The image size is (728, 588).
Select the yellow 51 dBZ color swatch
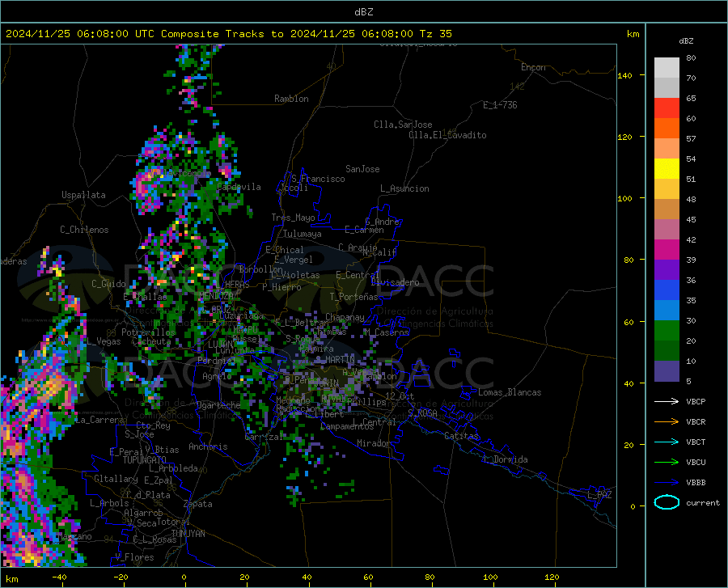point(667,169)
